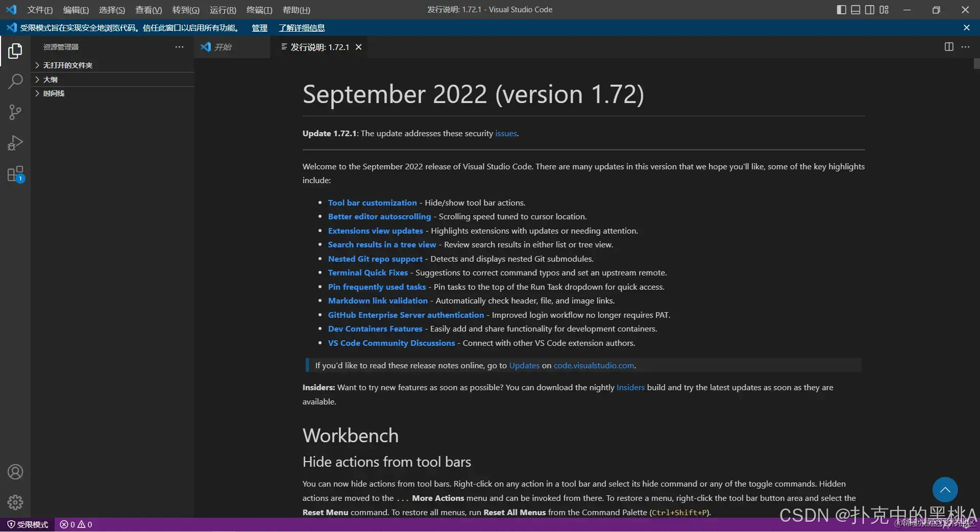Click the Insiders build link

tap(630, 387)
